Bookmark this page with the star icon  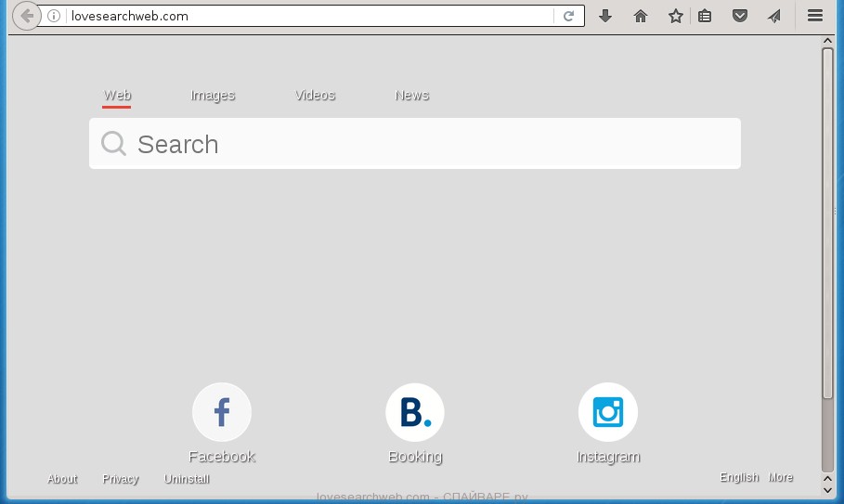(x=676, y=16)
